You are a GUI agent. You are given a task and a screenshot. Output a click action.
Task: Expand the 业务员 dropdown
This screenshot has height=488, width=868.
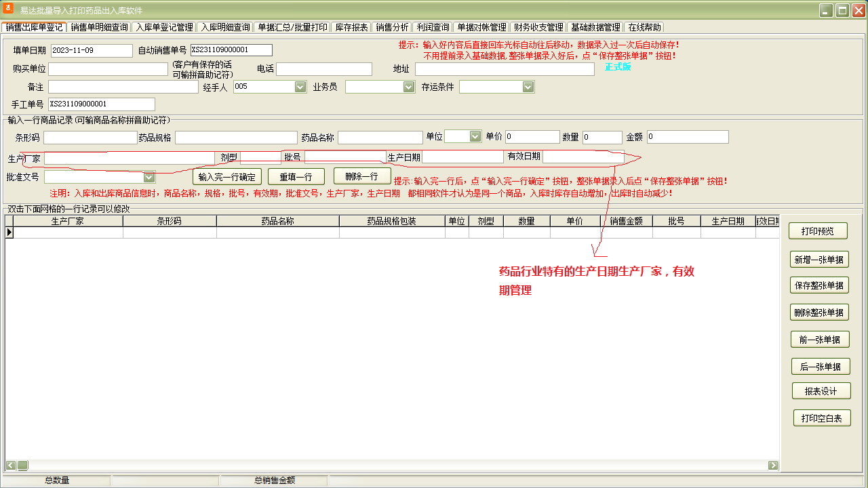[409, 87]
